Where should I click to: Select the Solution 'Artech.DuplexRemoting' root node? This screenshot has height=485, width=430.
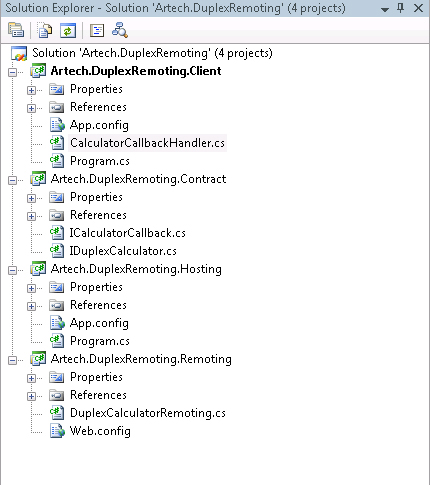click(x=152, y=53)
